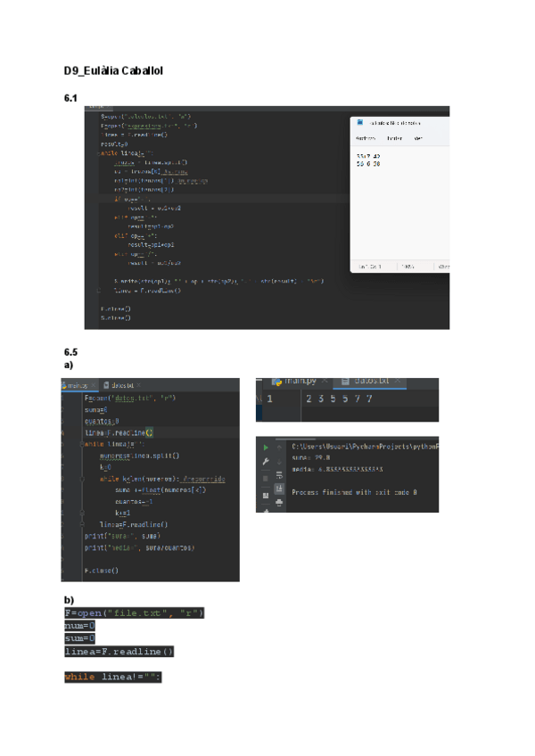Close the large datos.txt tab in the right editor
Screen dimensions: 535x756
tap(397, 381)
